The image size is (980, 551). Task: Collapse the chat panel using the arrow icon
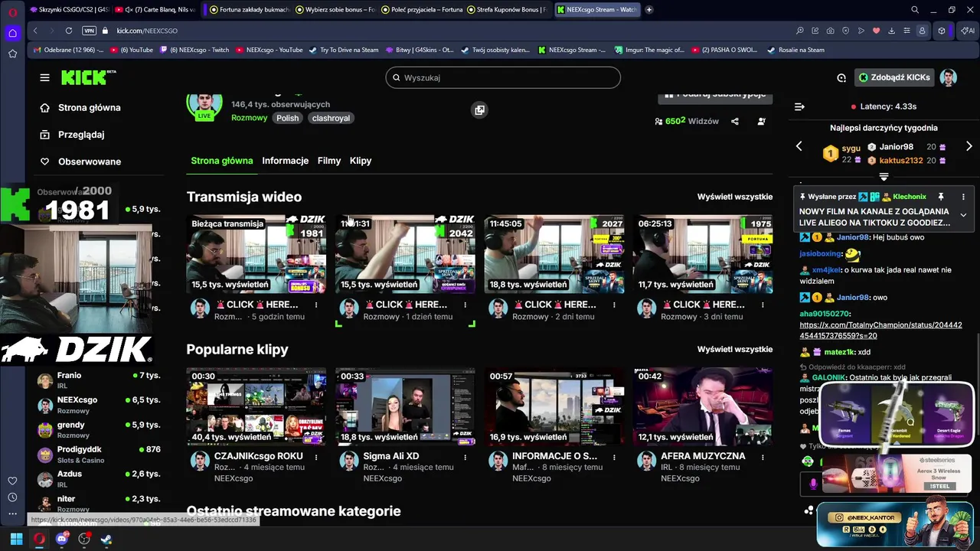[799, 107]
